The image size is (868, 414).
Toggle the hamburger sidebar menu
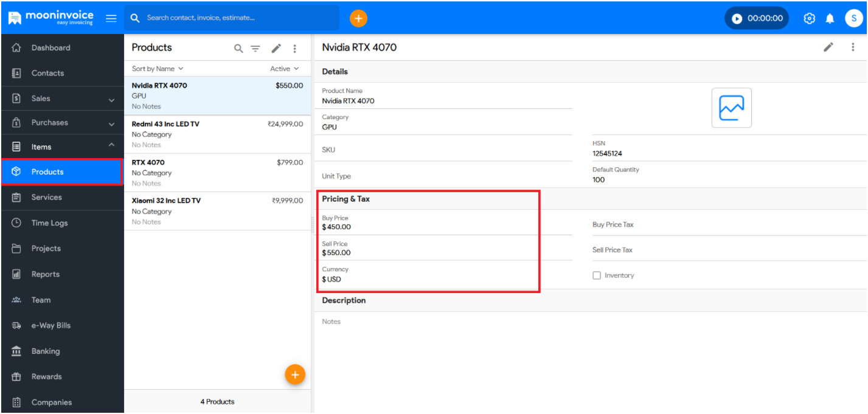pos(111,18)
